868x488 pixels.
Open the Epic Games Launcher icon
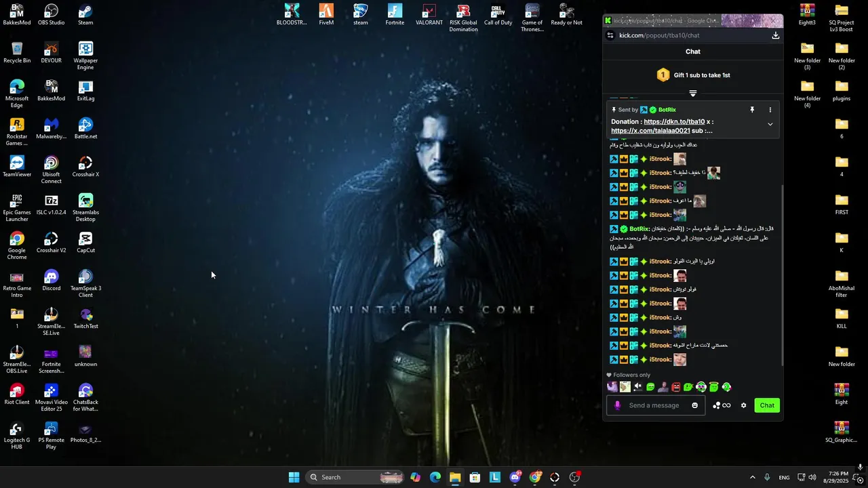click(x=17, y=208)
